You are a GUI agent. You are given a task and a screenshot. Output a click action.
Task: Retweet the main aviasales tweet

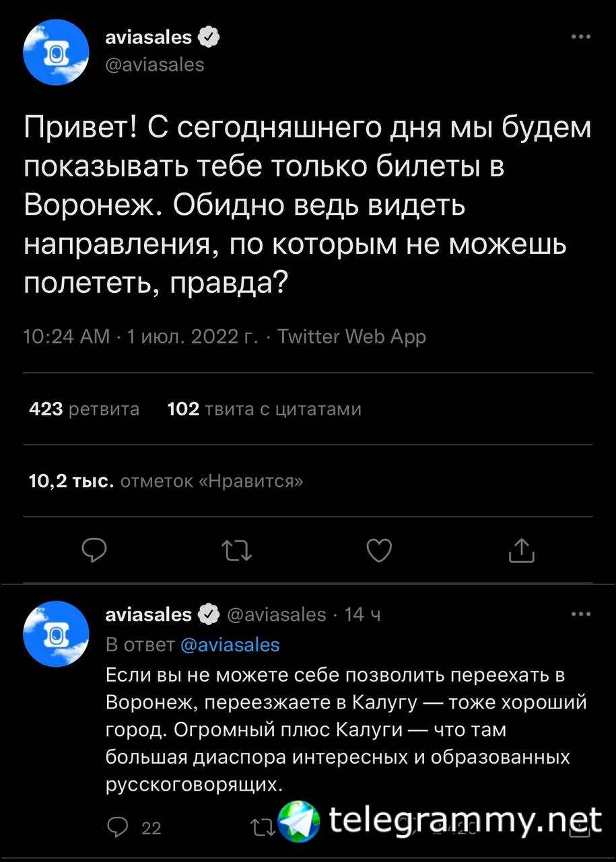click(237, 551)
